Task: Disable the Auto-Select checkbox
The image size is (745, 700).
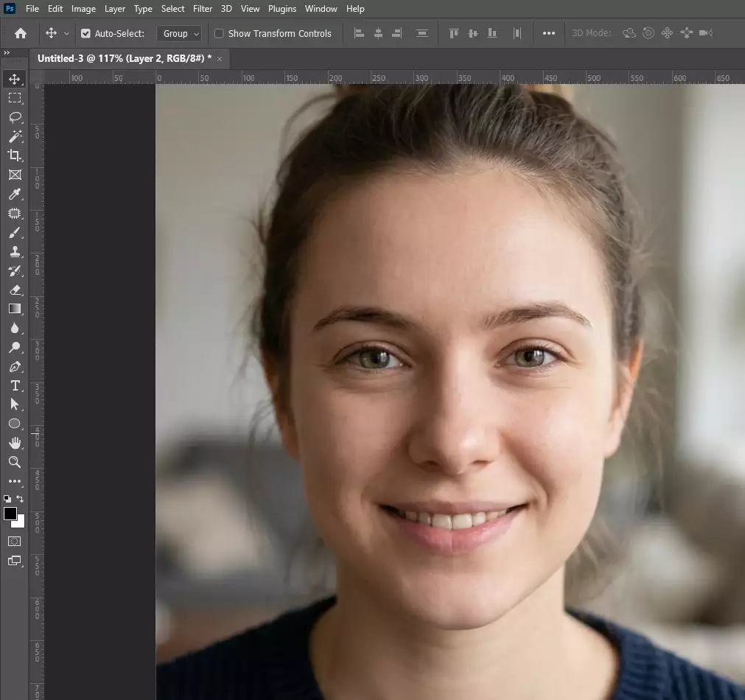Action: click(x=86, y=33)
